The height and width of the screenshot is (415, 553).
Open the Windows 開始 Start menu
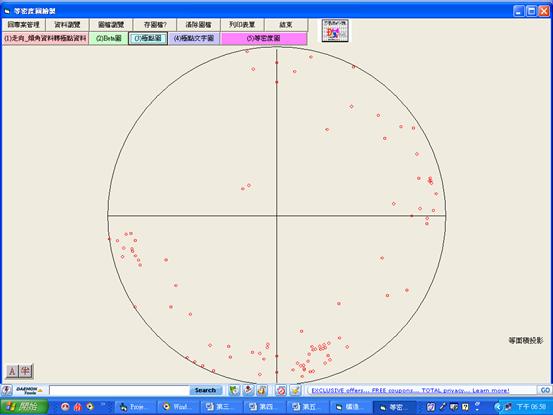(x=24, y=407)
